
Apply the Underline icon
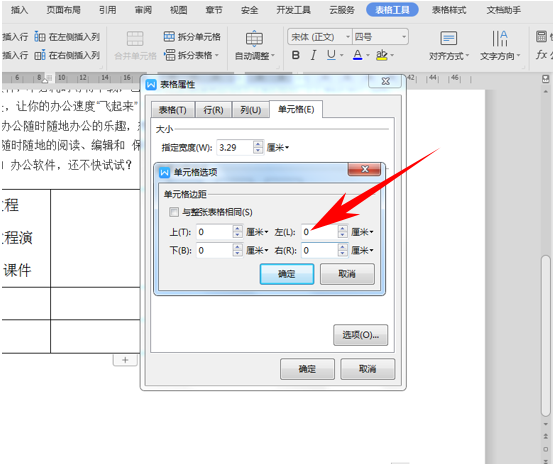click(331, 55)
